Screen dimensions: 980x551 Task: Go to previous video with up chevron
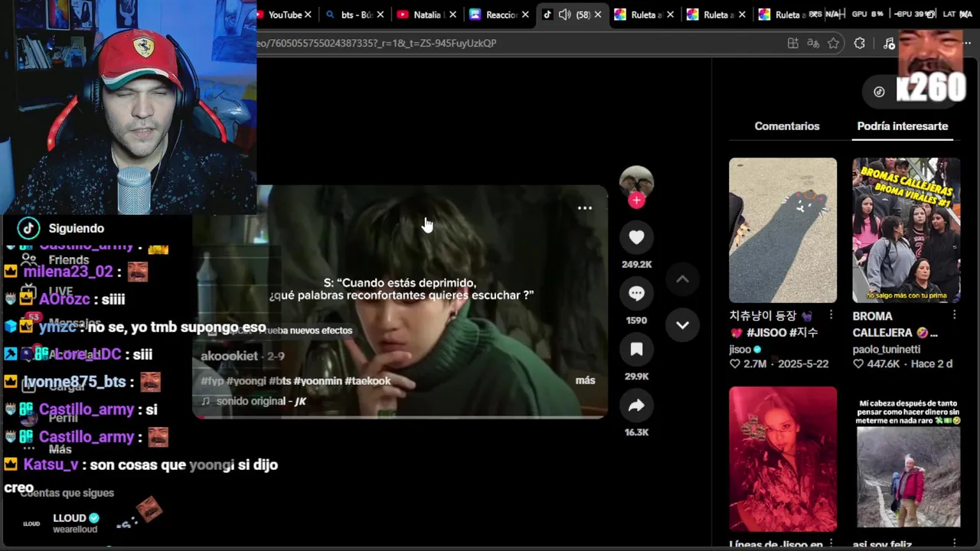(682, 279)
